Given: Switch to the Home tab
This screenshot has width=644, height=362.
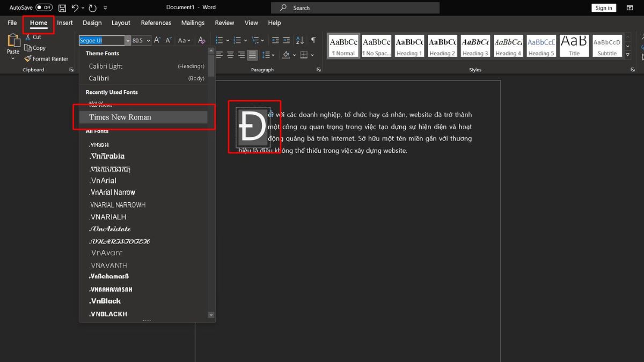Looking at the screenshot, I should point(39,23).
